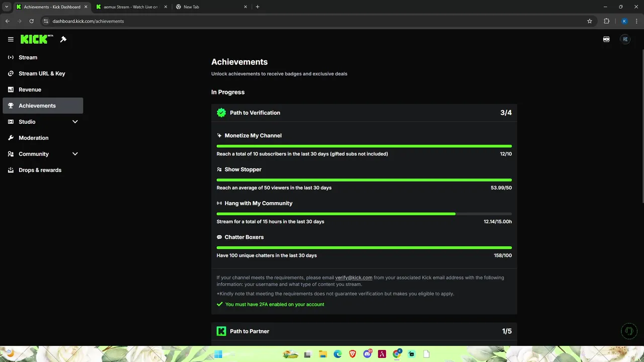
Task: Click the Achievements page heading
Action: click(239, 62)
